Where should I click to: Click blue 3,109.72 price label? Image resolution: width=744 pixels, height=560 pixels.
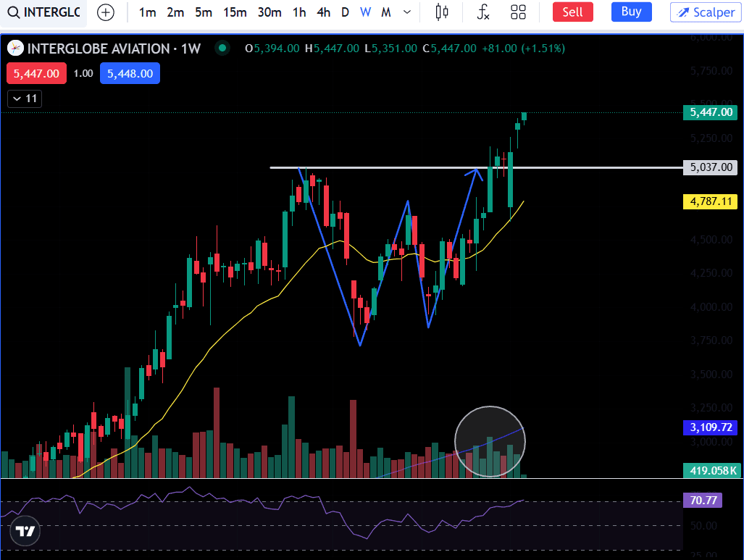(x=710, y=427)
